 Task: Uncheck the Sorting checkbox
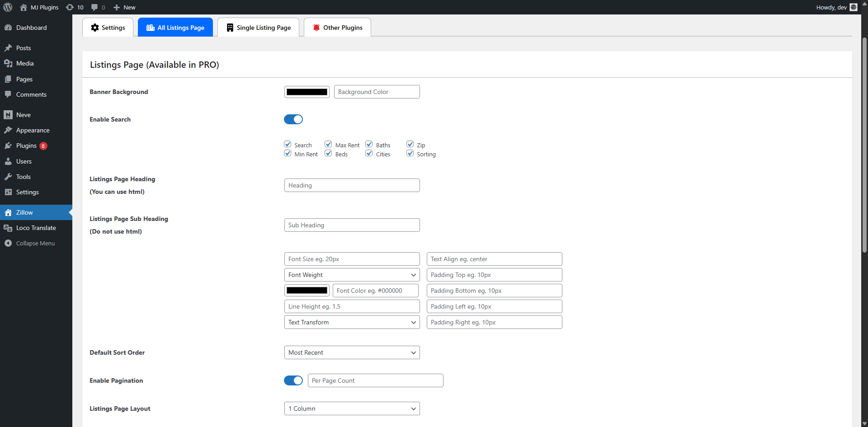click(x=410, y=153)
